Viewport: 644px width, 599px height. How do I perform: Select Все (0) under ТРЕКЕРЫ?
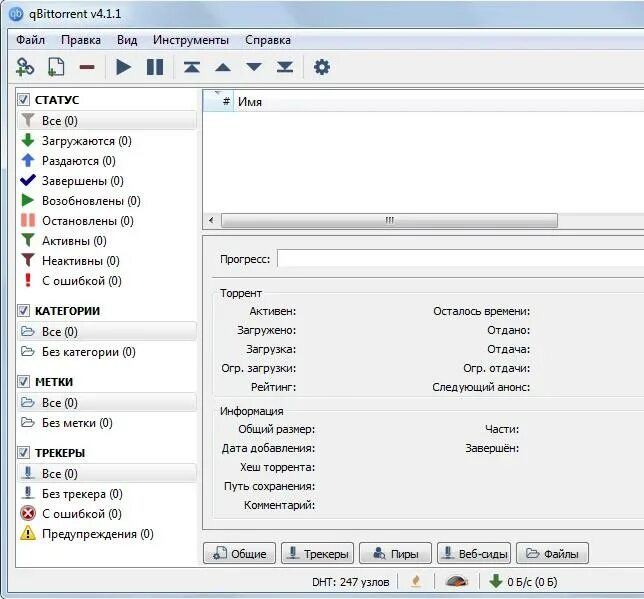coord(107,473)
